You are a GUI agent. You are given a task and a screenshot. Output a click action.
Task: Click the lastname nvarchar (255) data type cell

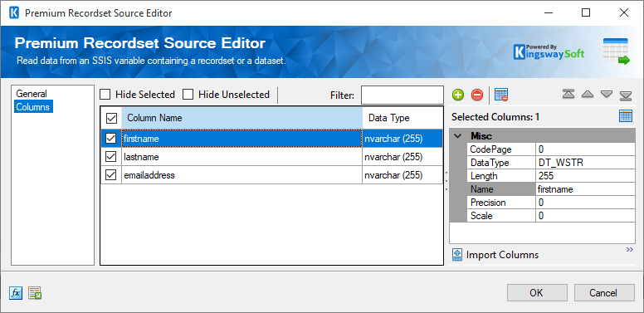point(402,157)
